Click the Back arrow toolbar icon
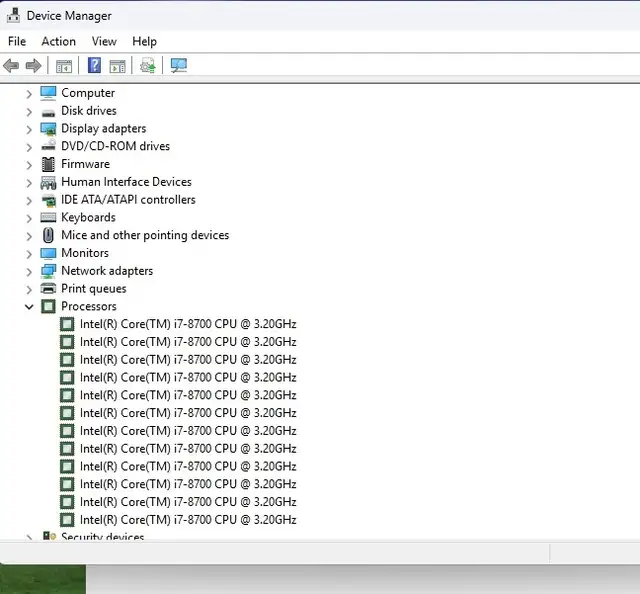 [11, 65]
